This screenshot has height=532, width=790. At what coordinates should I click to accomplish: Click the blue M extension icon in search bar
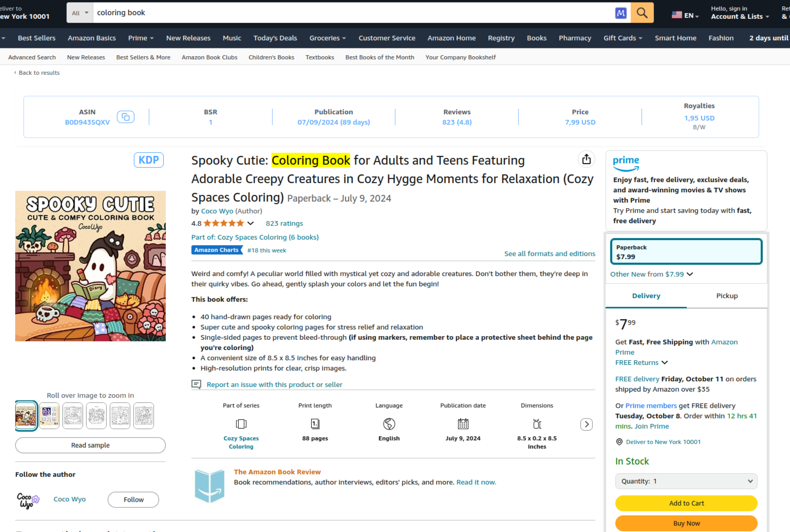621,13
